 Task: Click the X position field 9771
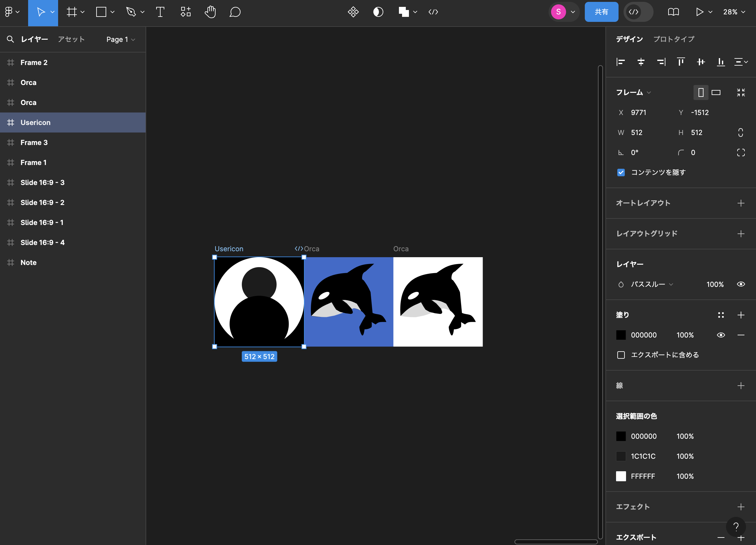643,112
